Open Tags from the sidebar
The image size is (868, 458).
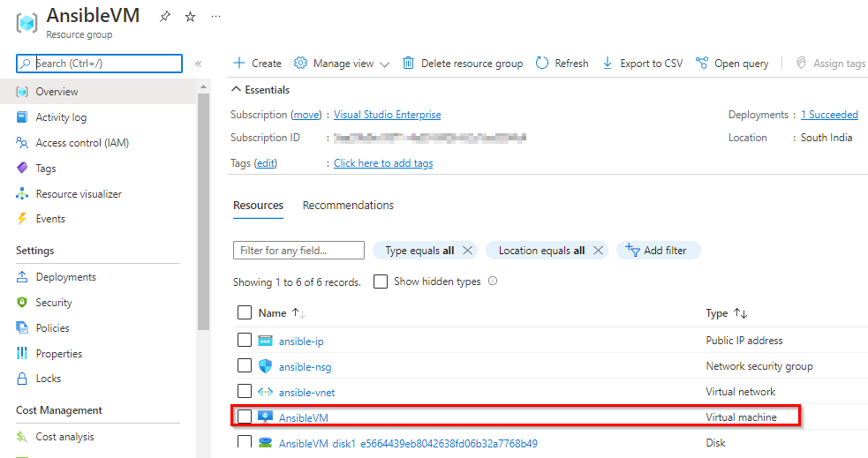point(45,169)
